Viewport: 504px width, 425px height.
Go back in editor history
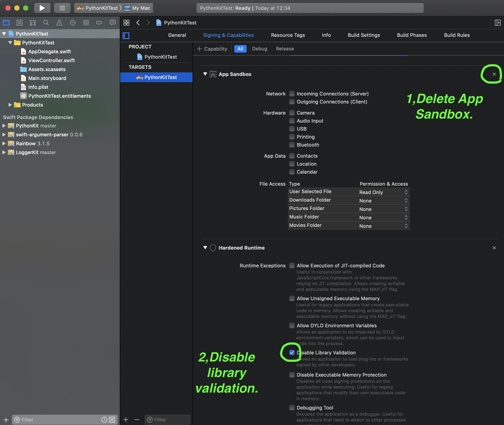click(x=138, y=23)
